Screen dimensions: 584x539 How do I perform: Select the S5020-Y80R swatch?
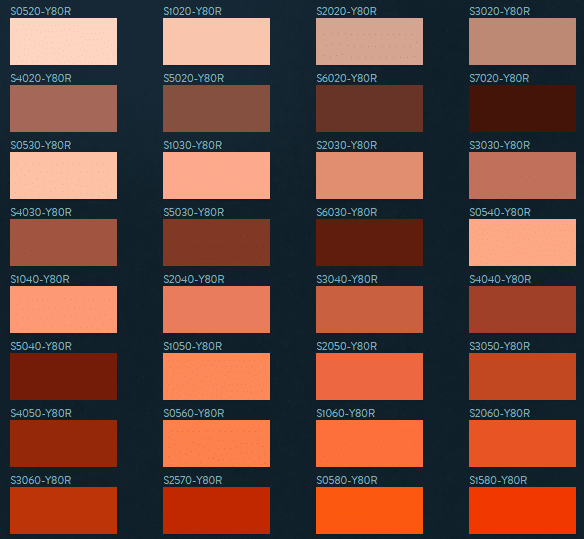(x=216, y=108)
